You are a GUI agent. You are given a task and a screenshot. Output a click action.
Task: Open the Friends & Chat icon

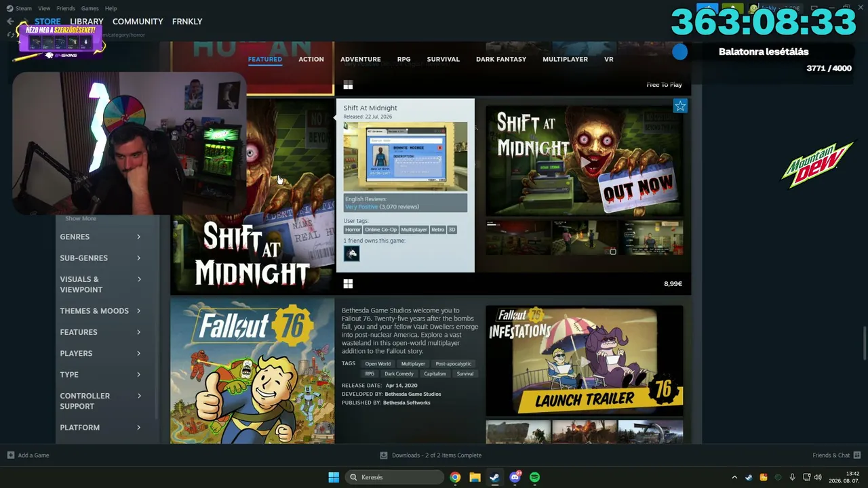coord(857,455)
